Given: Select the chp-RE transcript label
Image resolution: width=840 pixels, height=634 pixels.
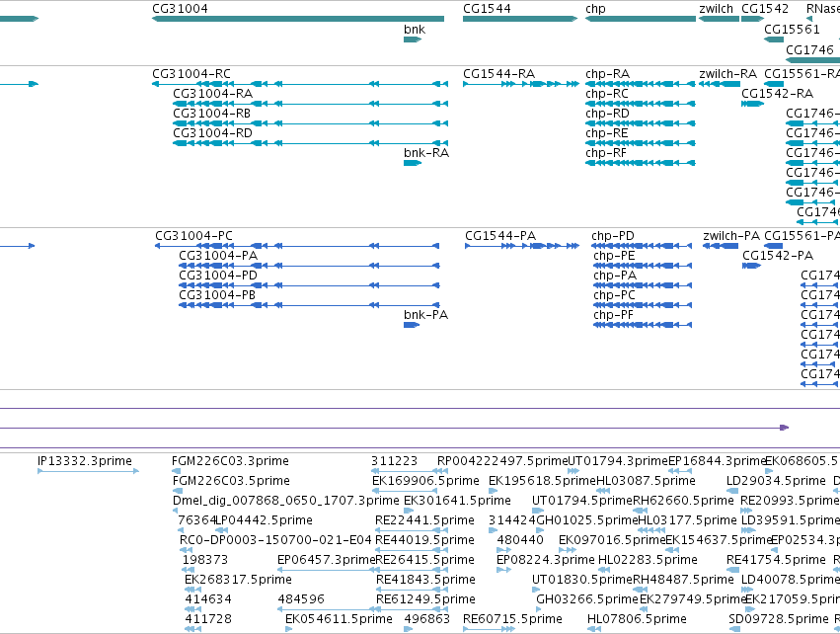Looking at the screenshot, I should pyautogui.click(x=606, y=133).
